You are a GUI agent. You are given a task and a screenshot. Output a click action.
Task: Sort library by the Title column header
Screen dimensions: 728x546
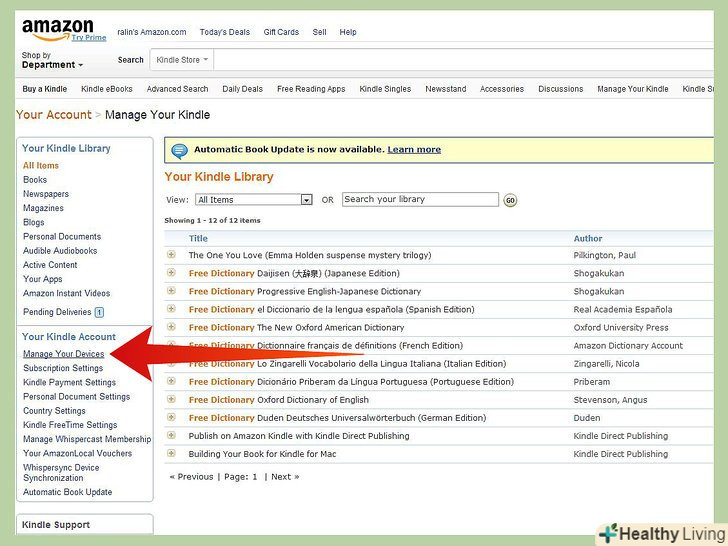(198, 238)
